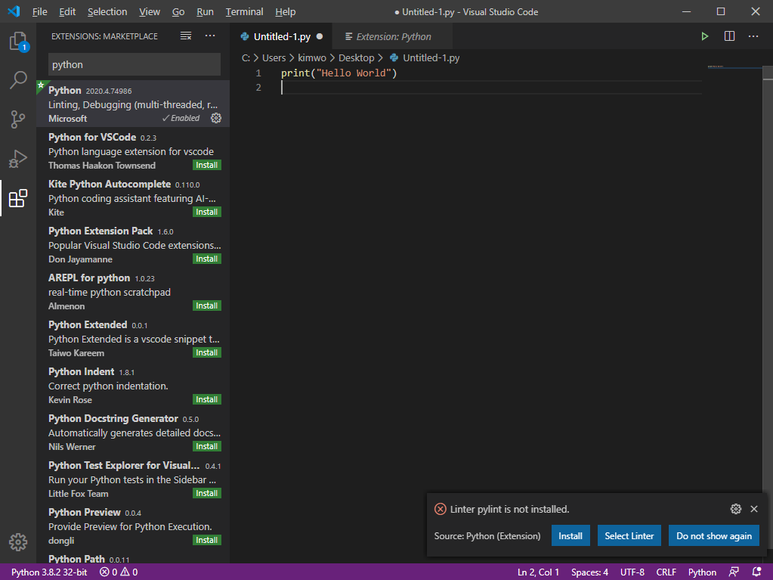773x580 pixels.
Task: Install Python Extension Pack
Action: tap(207, 259)
